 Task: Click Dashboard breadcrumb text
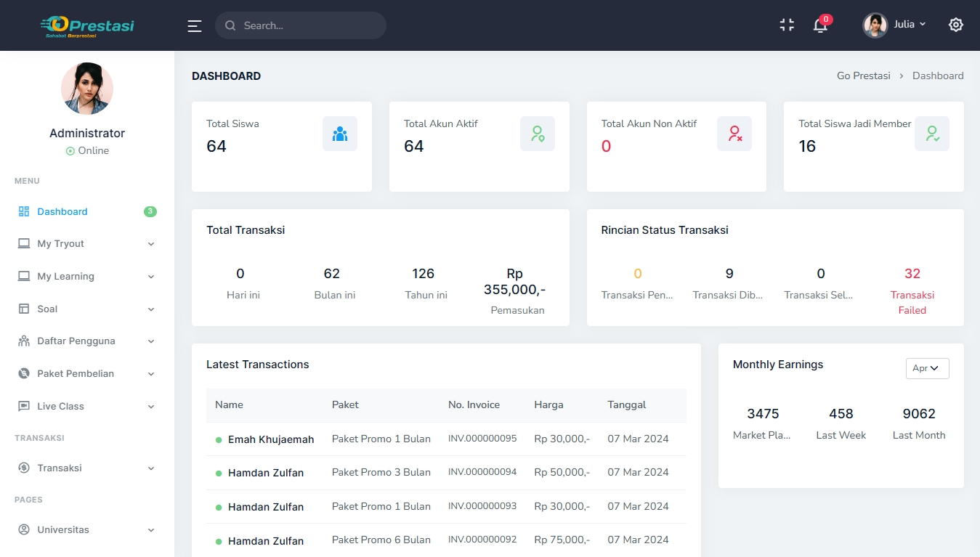(x=938, y=76)
